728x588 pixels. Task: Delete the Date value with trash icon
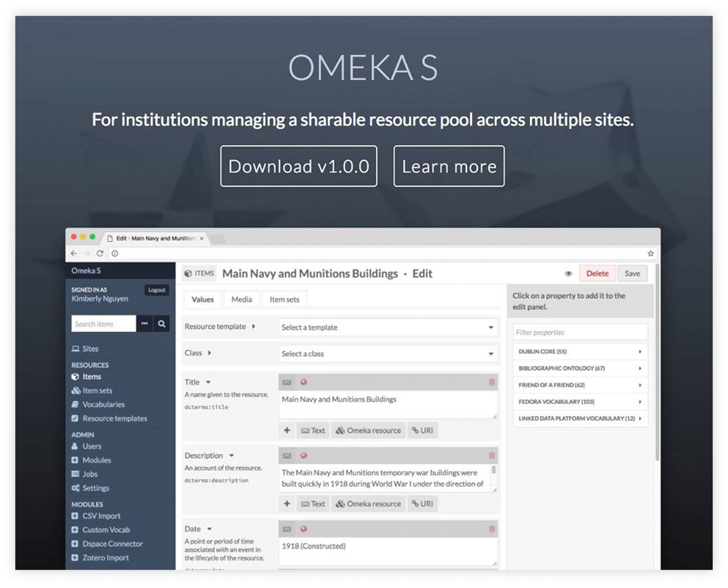(x=492, y=529)
